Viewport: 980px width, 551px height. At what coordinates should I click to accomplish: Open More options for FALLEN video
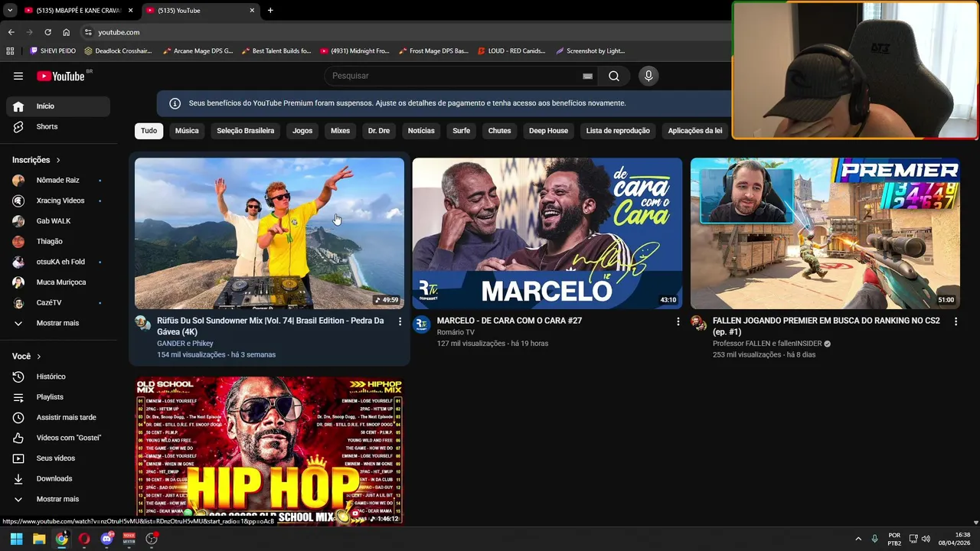955,321
